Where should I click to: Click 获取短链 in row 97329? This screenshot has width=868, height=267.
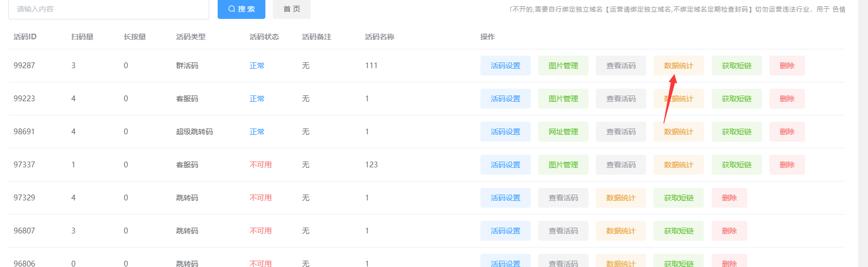(679, 198)
